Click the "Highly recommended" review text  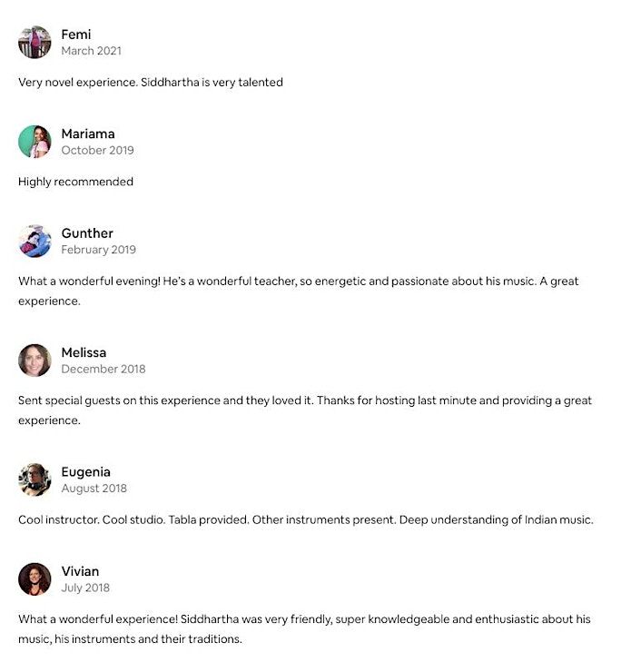click(x=75, y=182)
